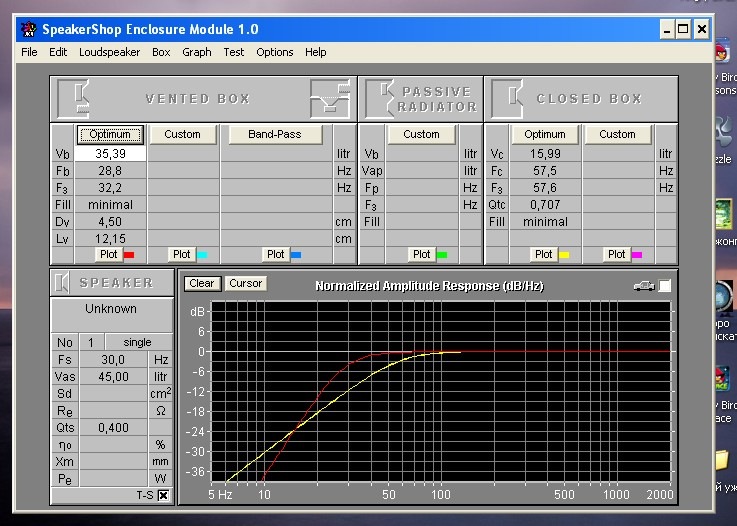Click the blue plot color swatch

[x=296, y=255]
